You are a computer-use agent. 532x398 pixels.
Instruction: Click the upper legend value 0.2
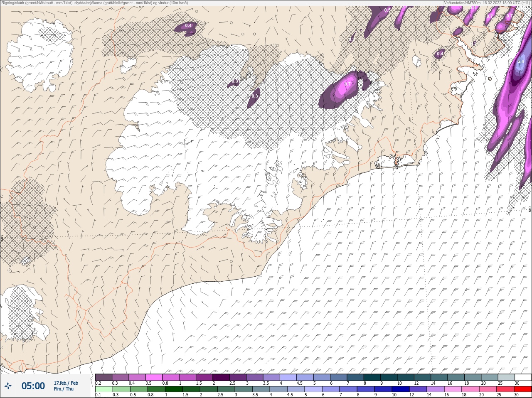click(98, 383)
